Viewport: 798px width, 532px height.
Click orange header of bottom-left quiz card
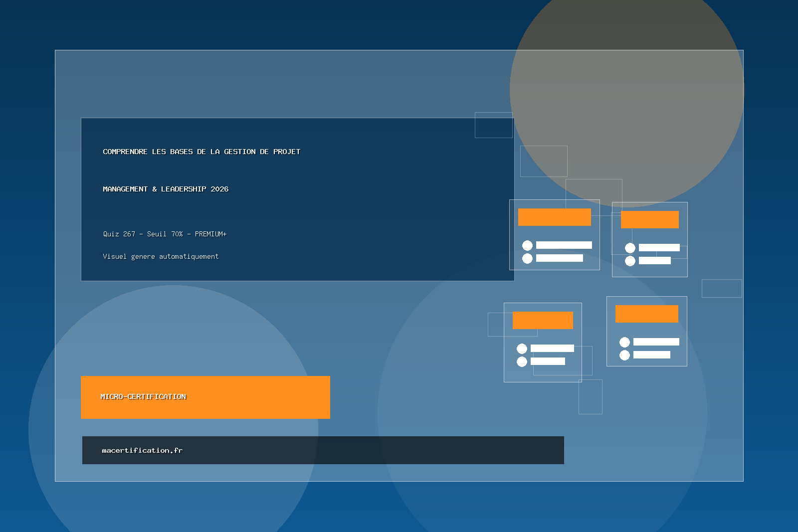pos(543,320)
